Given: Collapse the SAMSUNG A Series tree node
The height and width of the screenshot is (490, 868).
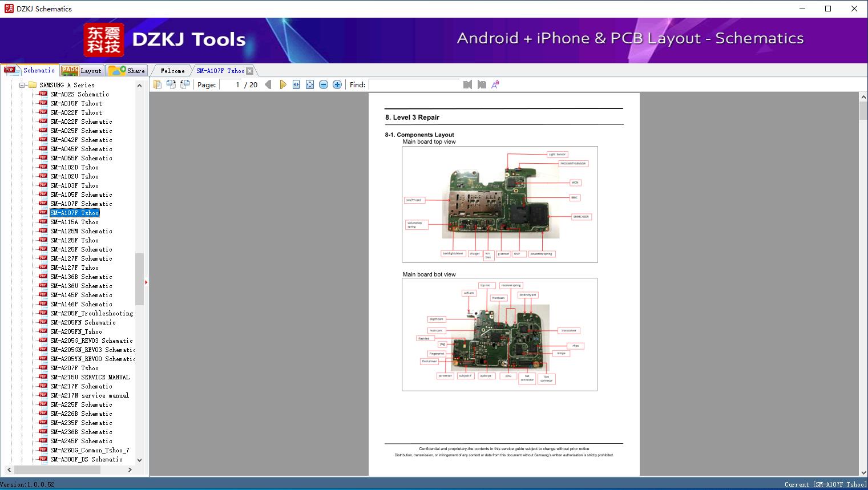Looking at the screenshot, I should (x=22, y=85).
